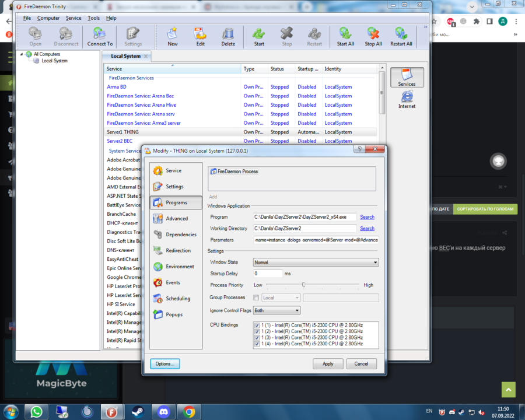525x420 pixels.
Task: Uncheck CPU binding 1 (4) checkbox
Action: click(x=257, y=344)
